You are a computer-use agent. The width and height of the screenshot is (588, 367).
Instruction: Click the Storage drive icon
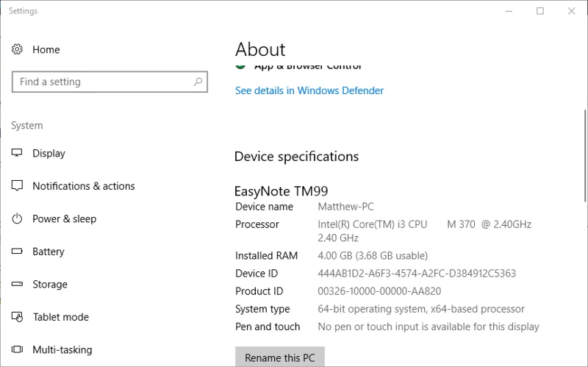tap(17, 284)
